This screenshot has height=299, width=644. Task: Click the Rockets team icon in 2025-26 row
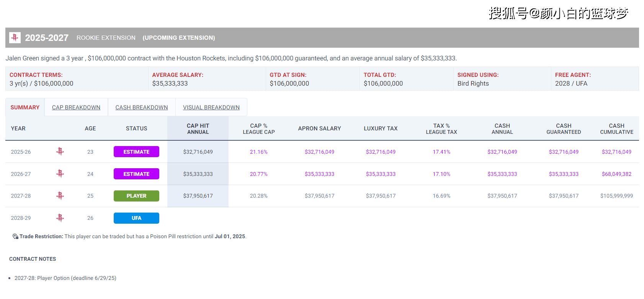tap(60, 151)
